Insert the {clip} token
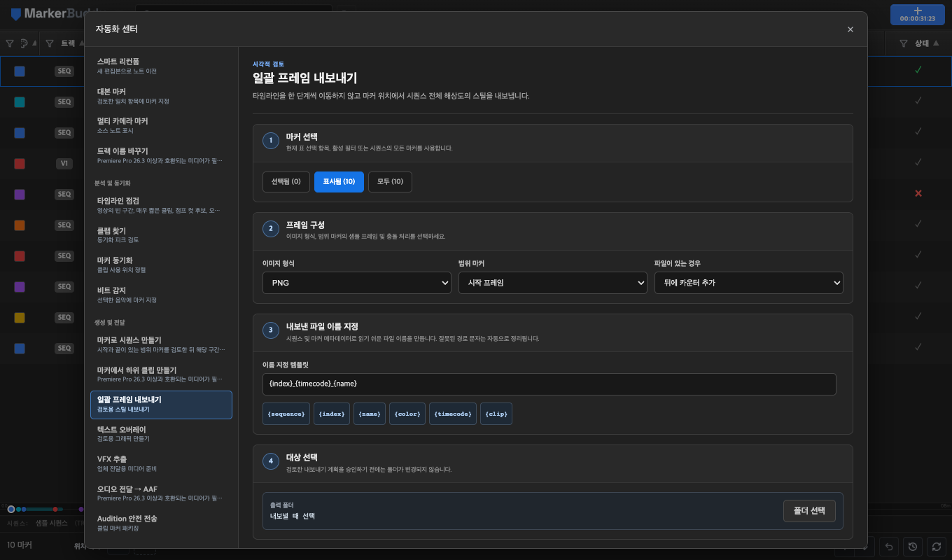 pos(496,414)
